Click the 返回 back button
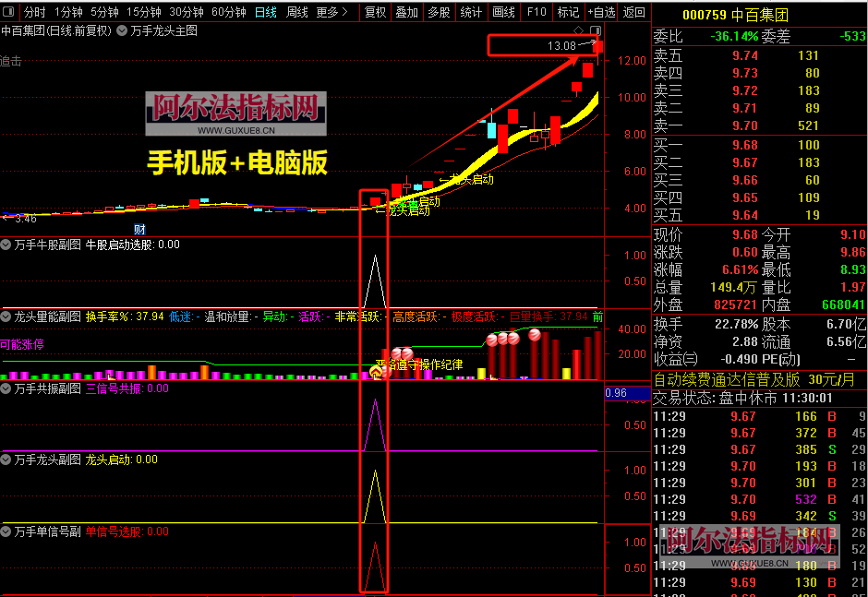Image resolution: width=868 pixels, height=597 pixels. (634, 11)
